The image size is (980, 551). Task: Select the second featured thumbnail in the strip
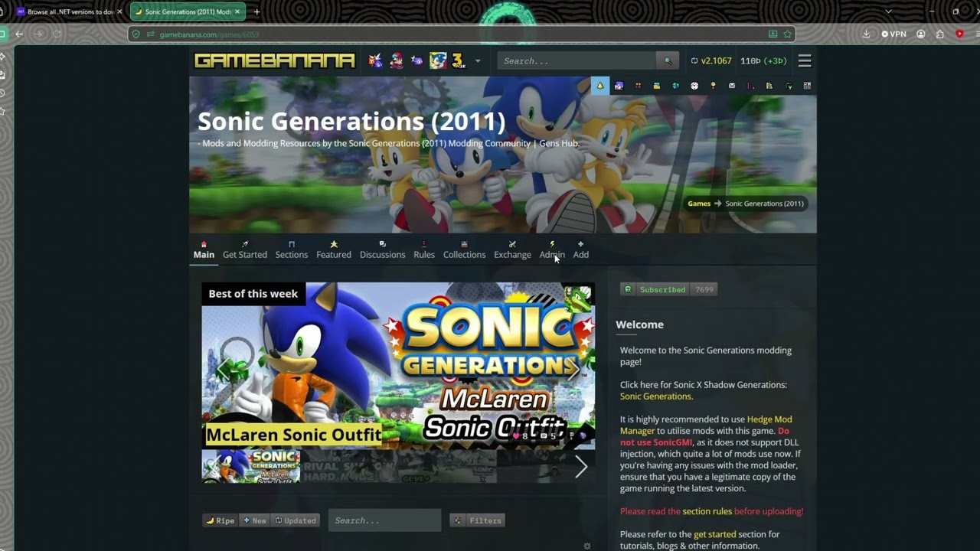[349, 466]
